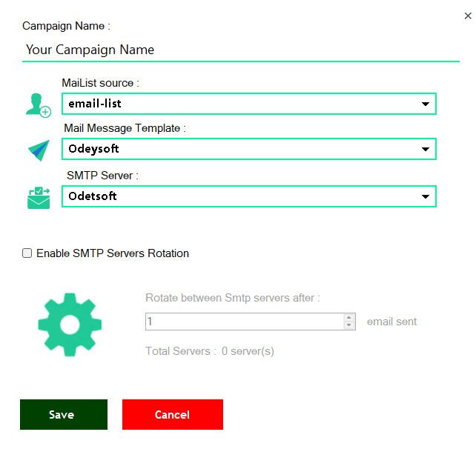The height and width of the screenshot is (449, 476).
Task: Focus the rotate-after number box
Action: pos(243,322)
